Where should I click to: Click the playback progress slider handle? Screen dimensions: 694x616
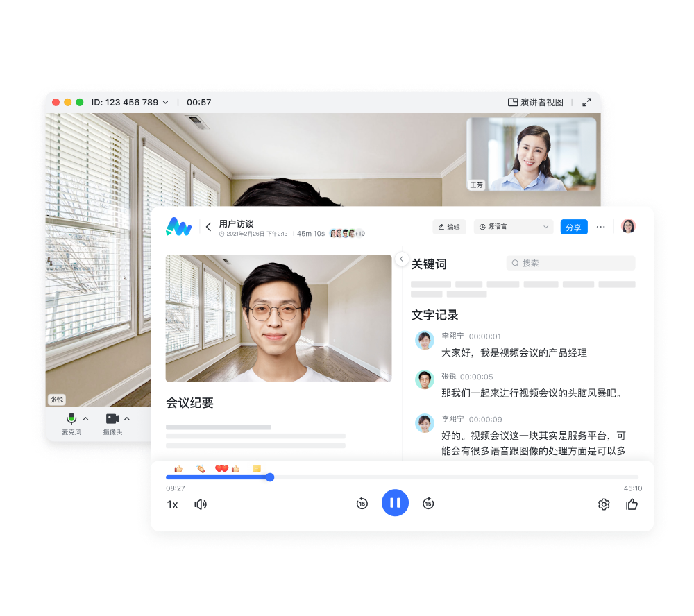click(270, 477)
